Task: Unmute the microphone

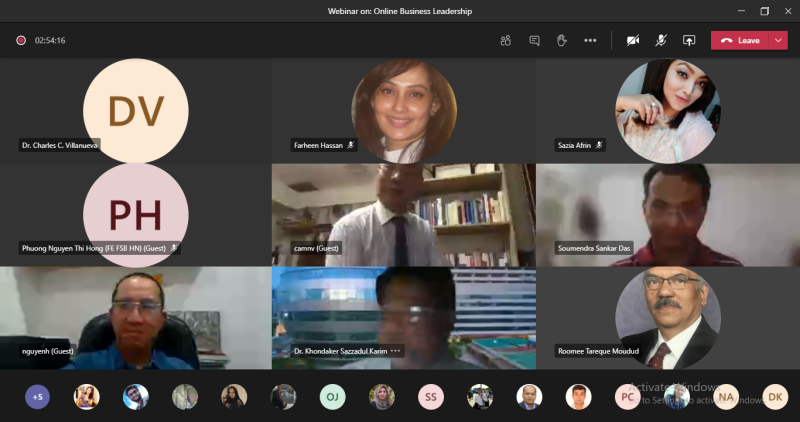Action: click(x=661, y=40)
